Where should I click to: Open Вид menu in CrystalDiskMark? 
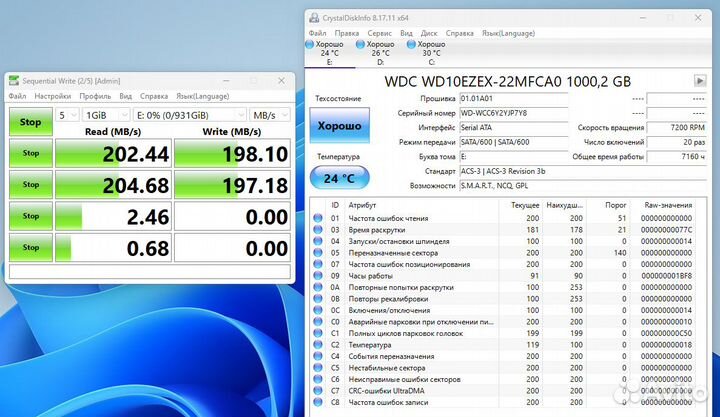125,96
